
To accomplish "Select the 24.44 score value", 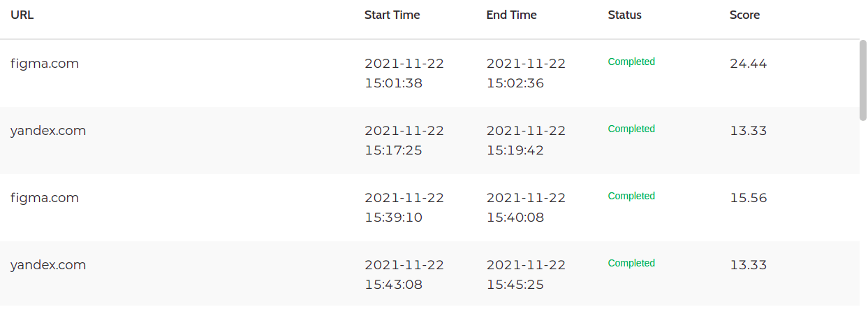I will [748, 64].
